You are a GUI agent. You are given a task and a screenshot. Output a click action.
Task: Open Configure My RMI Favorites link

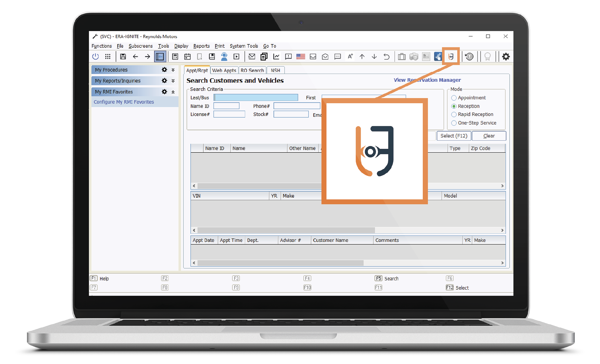tap(124, 102)
